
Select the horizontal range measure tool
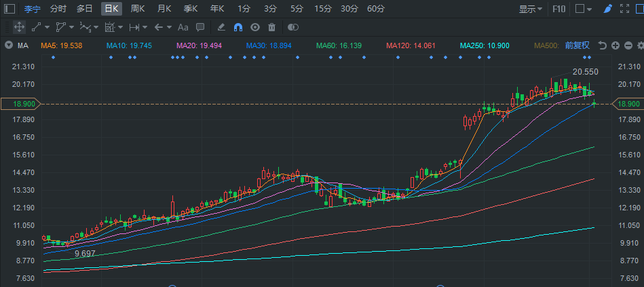pos(134,28)
